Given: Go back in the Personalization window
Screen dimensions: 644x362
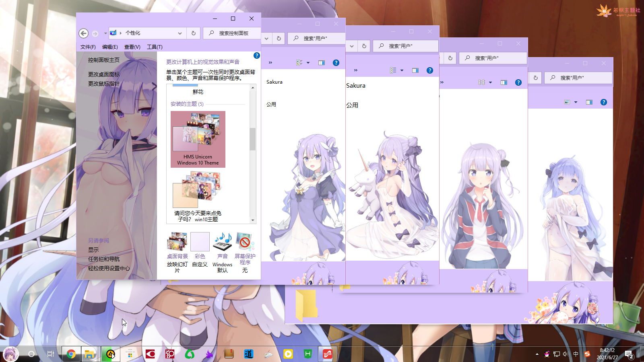Looking at the screenshot, I should (x=83, y=33).
